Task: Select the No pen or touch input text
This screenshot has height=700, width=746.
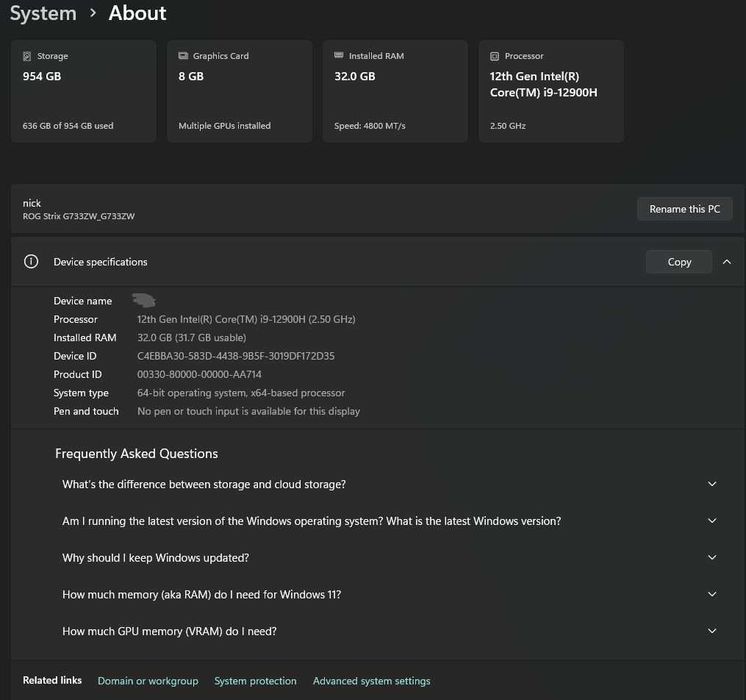Action: [x=248, y=411]
